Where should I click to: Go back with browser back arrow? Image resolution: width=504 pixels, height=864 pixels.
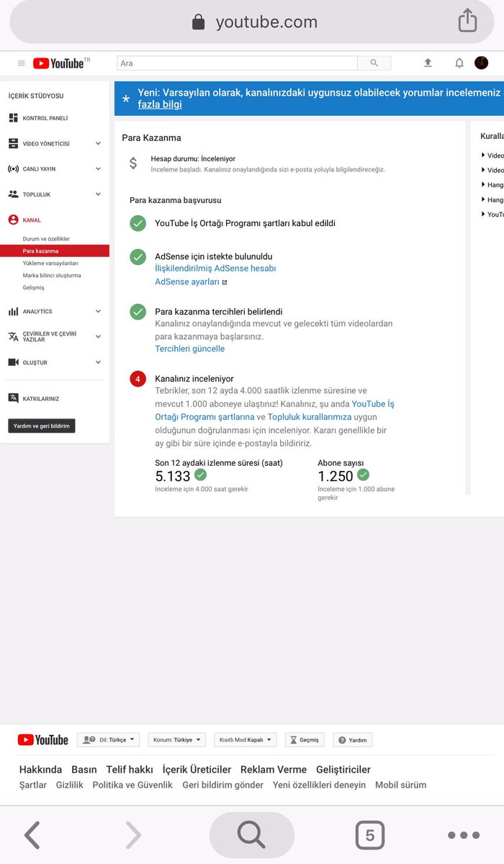32,835
